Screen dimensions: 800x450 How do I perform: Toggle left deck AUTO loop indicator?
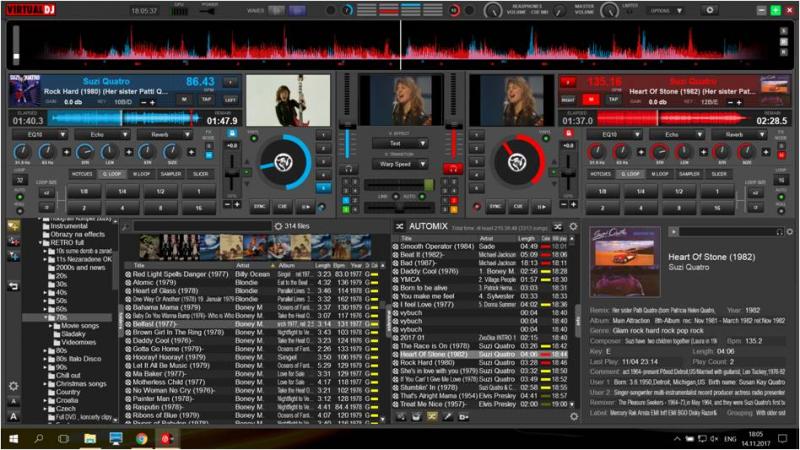point(19,197)
